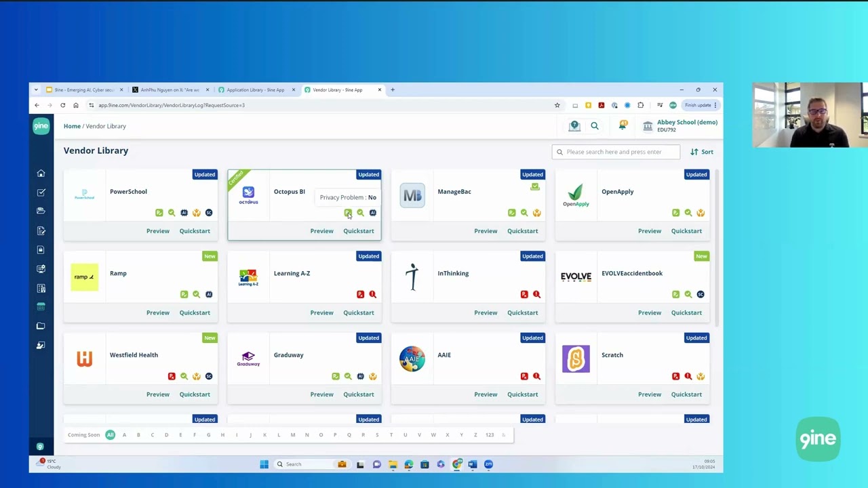Click the red alert icon on AAIE card

tap(536, 376)
